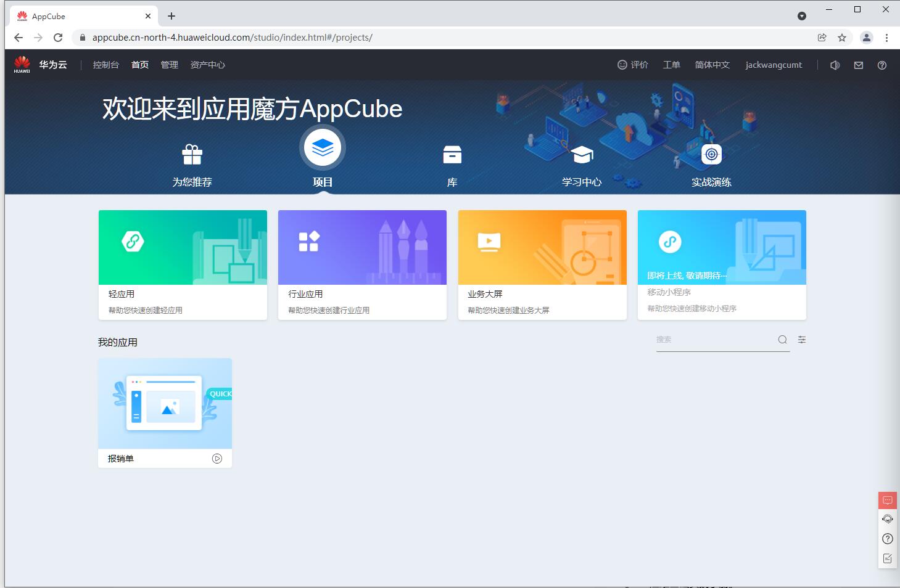Share this page from the address bar
The height and width of the screenshot is (588, 900).
click(822, 38)
